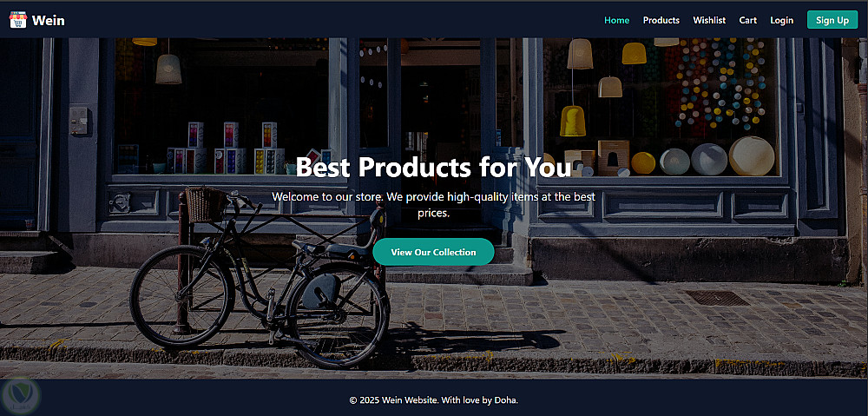868x416 pixels.
Task: Click the metal drain grate on the sidewalk
Action: tap(718, 298)
